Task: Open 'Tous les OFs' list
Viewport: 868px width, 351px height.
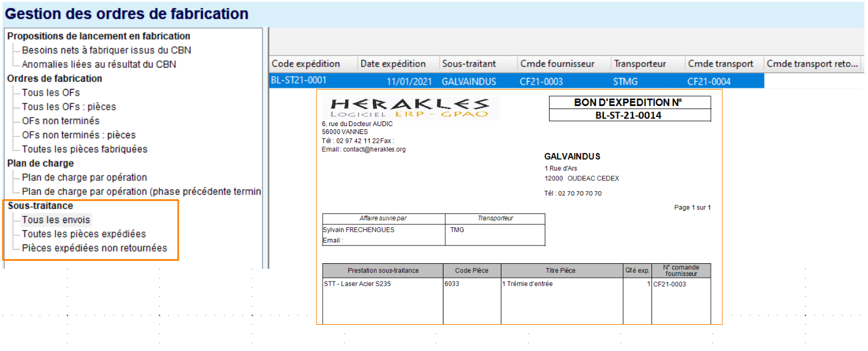Action: (51, 93)
